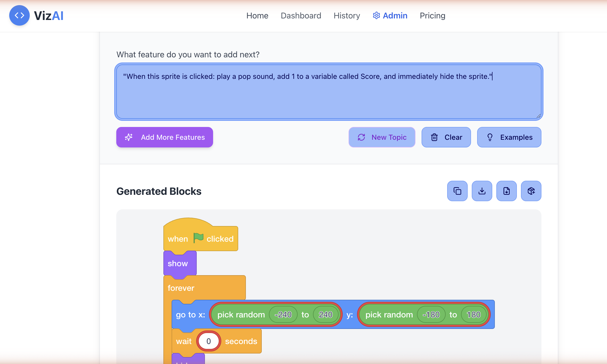Open the Dashboard page

click(x=301, y=16)
